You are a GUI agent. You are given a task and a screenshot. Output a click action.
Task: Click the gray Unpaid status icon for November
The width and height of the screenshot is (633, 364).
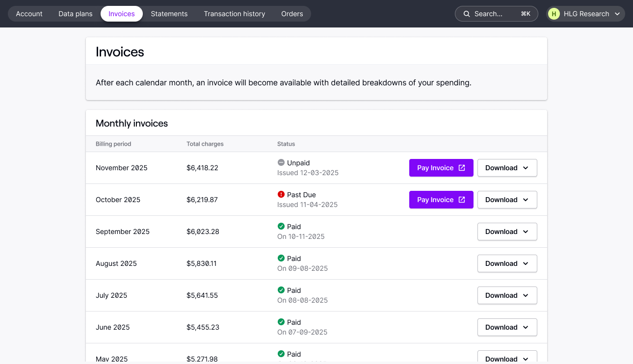coord(281,162)
